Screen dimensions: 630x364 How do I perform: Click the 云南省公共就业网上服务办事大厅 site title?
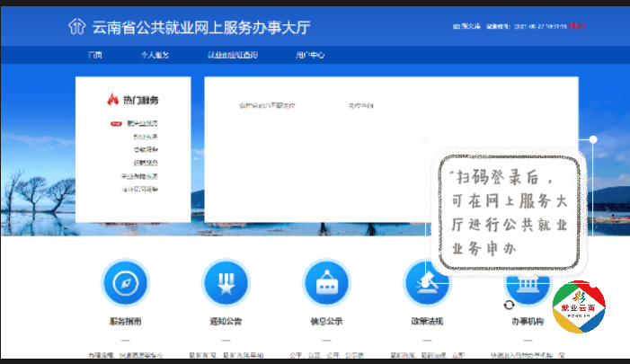coord(201,27)
